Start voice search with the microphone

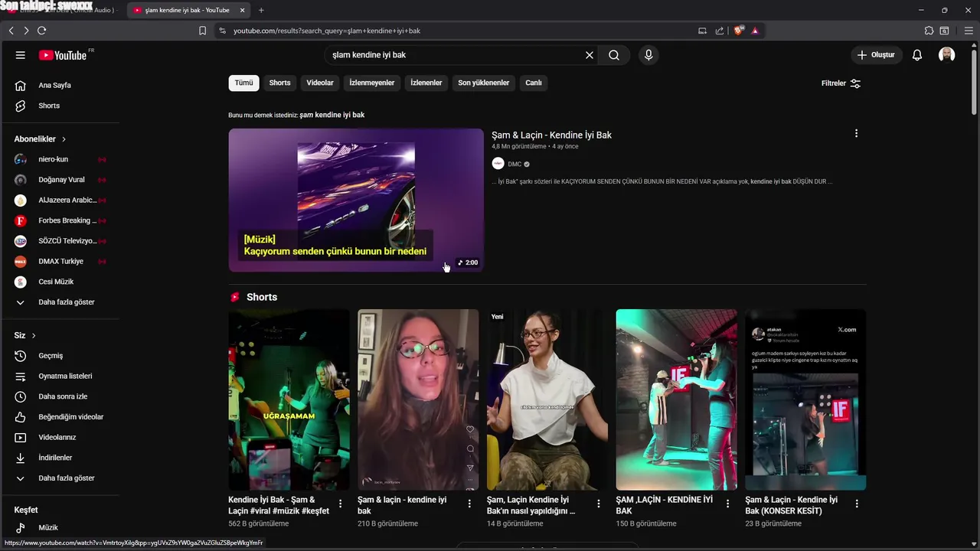[648, 55]
